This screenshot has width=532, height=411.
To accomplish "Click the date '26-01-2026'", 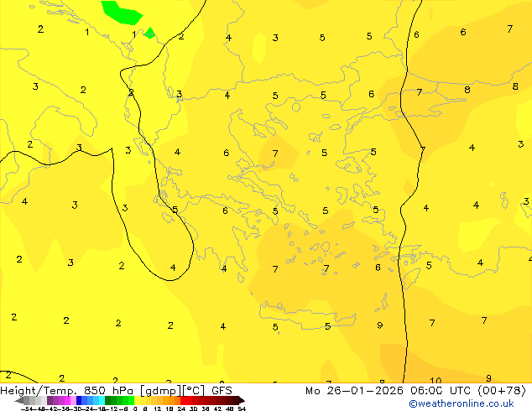I will coord(365,390).
